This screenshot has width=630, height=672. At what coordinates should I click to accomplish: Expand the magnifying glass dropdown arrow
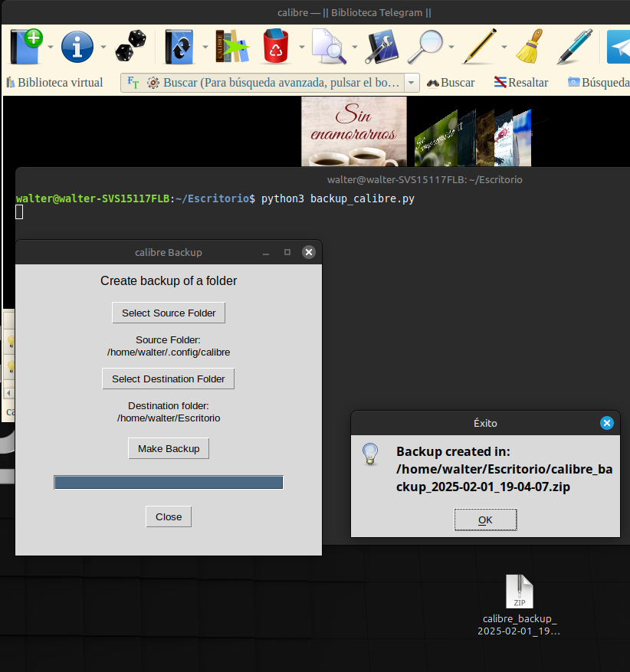451,46
